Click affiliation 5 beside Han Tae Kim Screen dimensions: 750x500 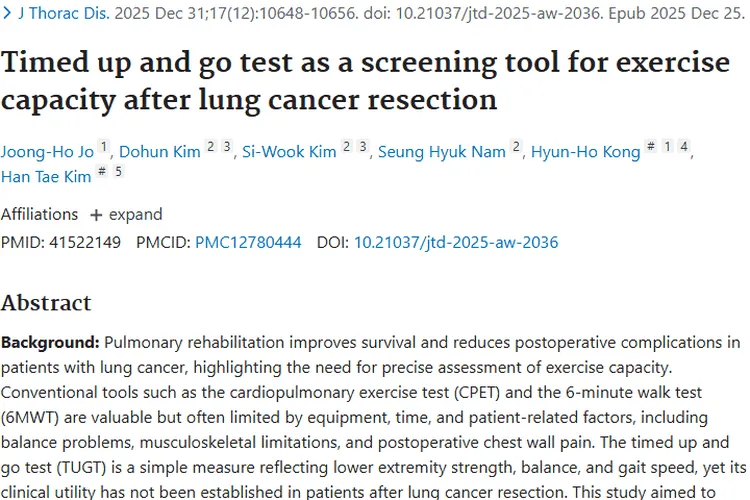[x=117, y=175]
